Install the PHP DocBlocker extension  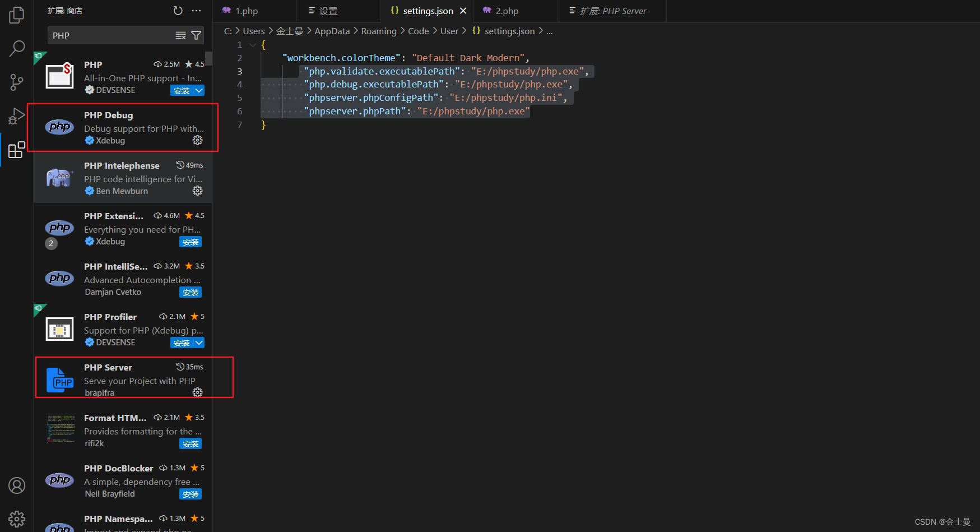pos(191,494)
